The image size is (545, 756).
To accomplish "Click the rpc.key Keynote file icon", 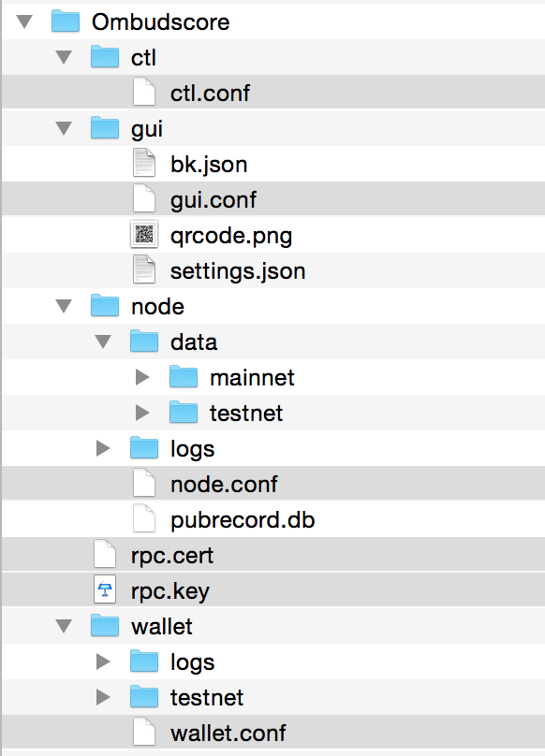I will click(x=105, y=590).
